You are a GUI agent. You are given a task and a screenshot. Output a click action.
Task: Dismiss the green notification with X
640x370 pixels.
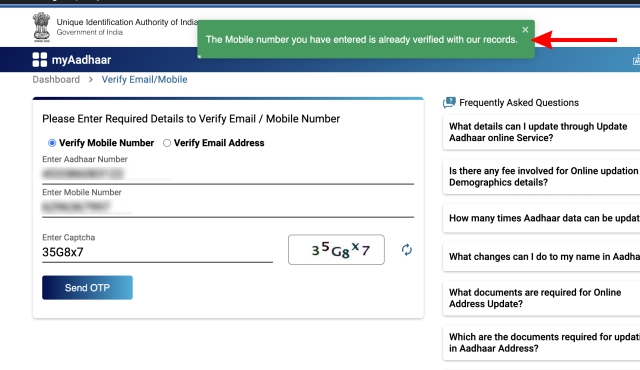[x=525, y=30]
